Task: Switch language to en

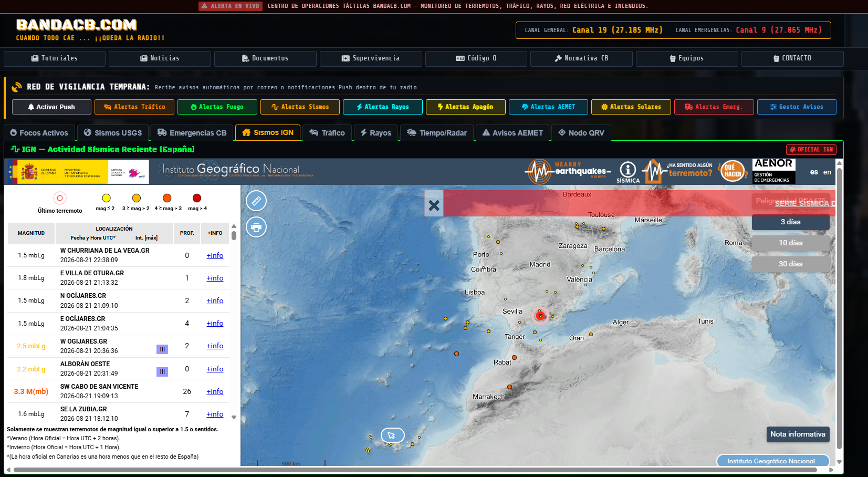Action: (x=827, y=172)
